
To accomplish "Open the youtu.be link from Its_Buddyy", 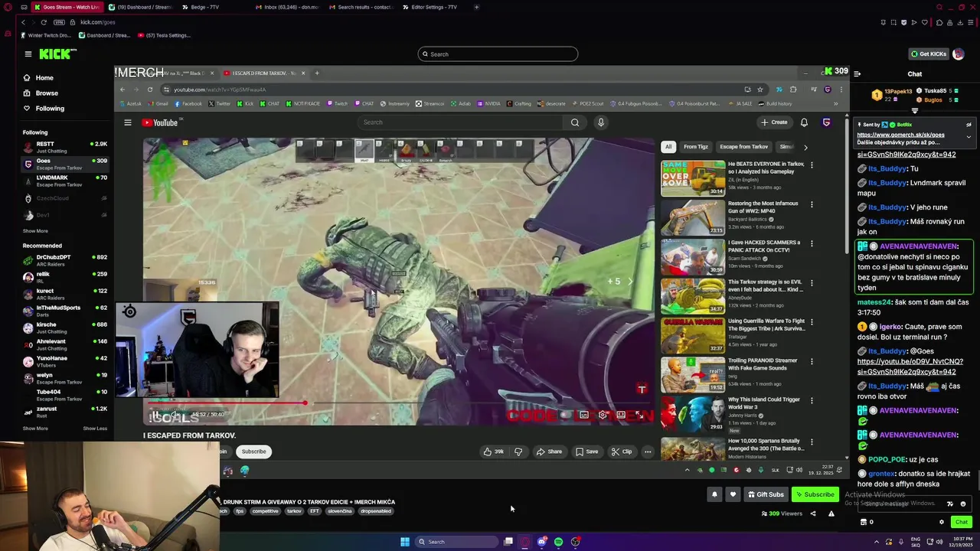I will (x=910, y=367).
